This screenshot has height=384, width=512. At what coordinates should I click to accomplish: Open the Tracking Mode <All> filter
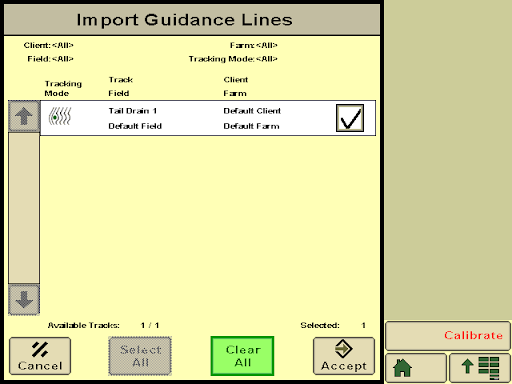233,59
